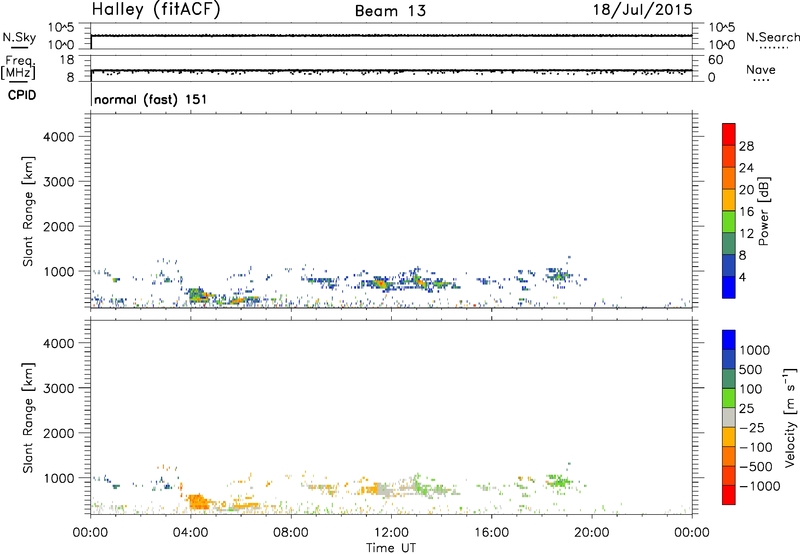
Task: Click the "Nave" legend label
Action: click(x=761, y=69)
